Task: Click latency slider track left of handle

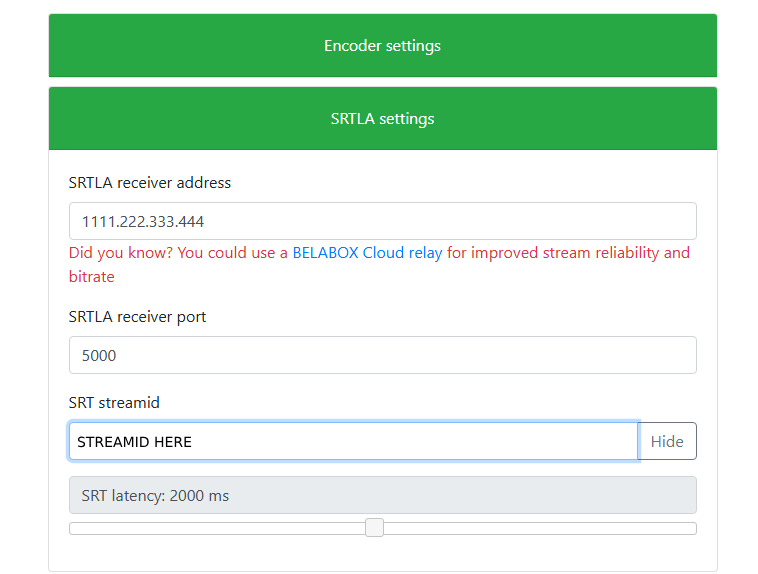Action: click(220, 528)
